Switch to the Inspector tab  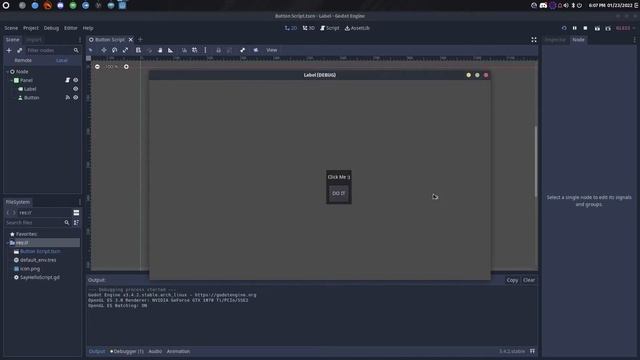tap(555, 40)
